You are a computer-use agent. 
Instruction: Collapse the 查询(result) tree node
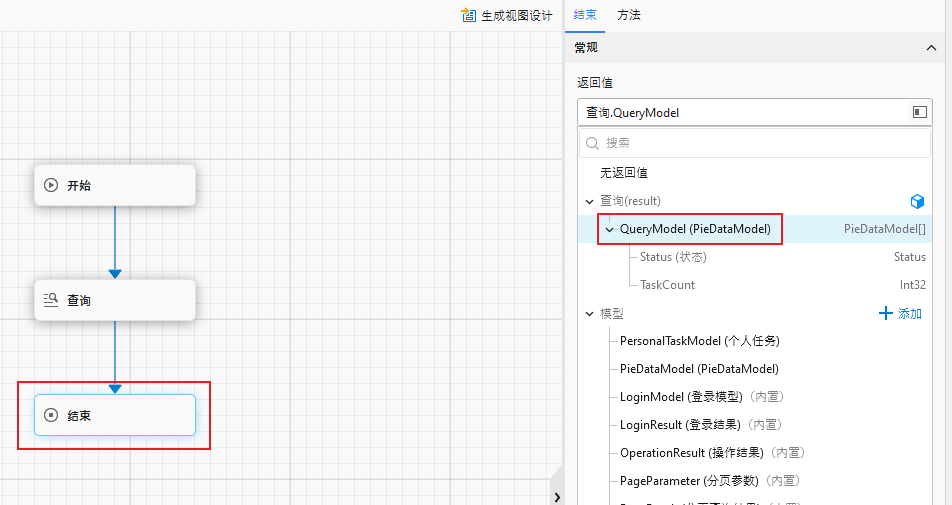pos(589,201)
